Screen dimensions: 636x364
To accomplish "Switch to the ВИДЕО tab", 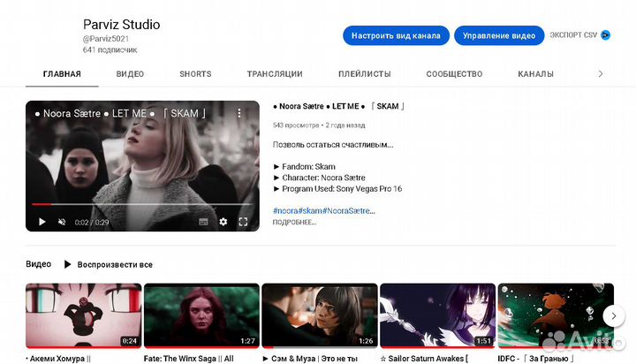I will click(x=130, y=74).
